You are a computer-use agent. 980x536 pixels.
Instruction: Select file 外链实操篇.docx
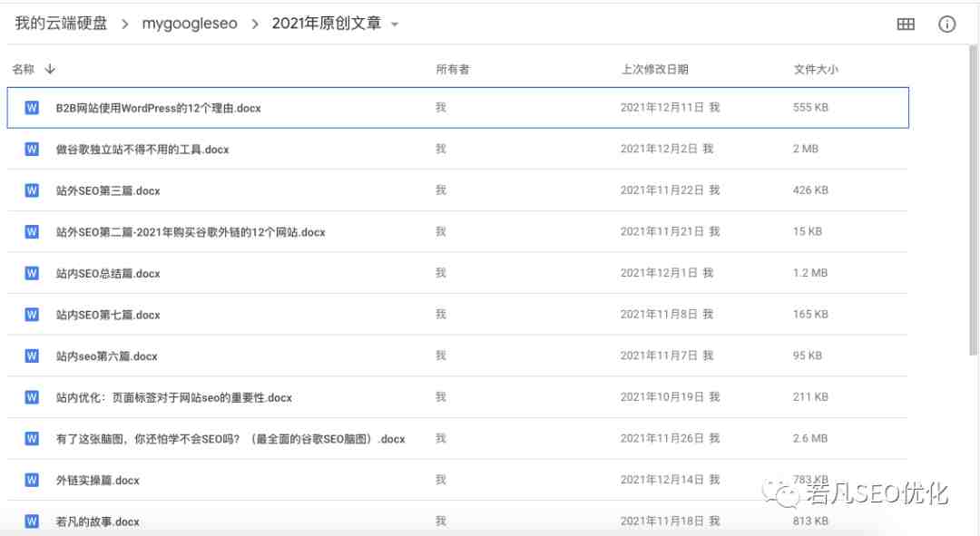[97, 481]
